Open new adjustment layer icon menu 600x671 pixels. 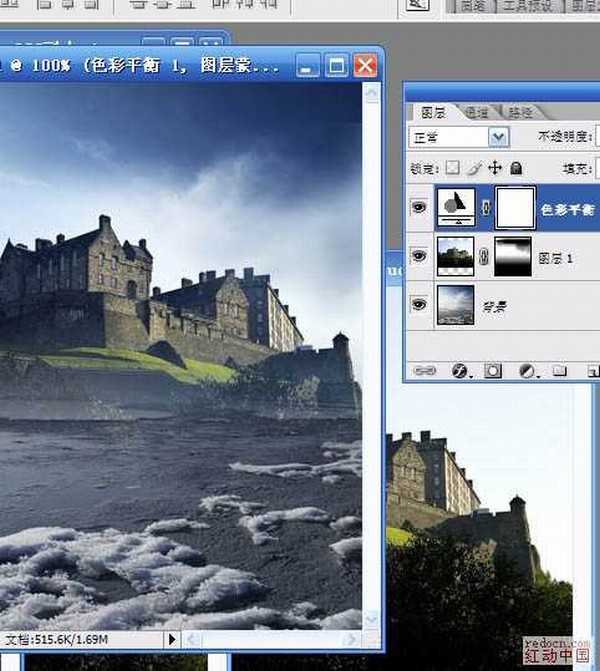[x=527, y=370]
